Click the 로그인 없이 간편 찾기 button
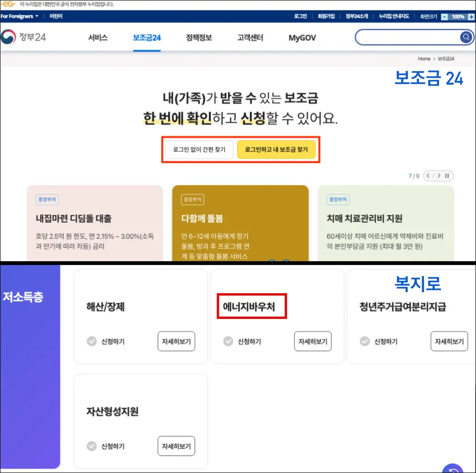This screenshot has height=473, width=476. pos(198,149)
